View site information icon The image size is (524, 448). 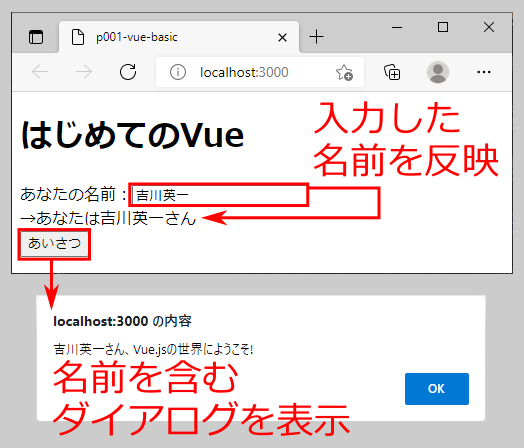pyautogui.click(x=178, y=72)
